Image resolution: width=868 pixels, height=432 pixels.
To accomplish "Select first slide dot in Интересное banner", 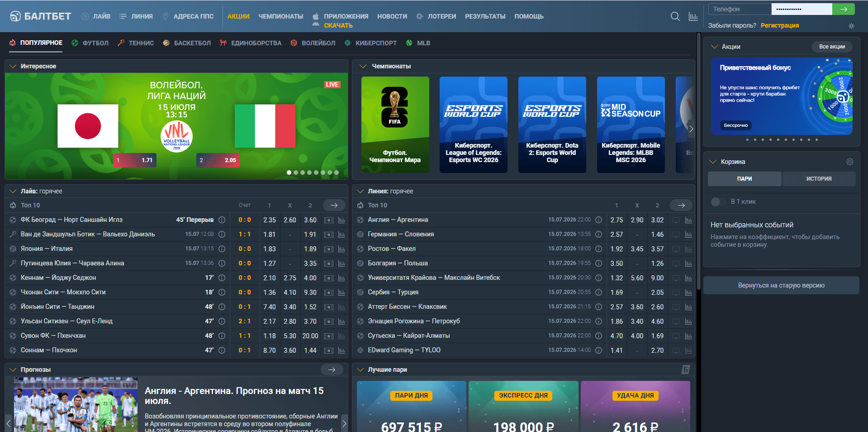I will [289, 173].
